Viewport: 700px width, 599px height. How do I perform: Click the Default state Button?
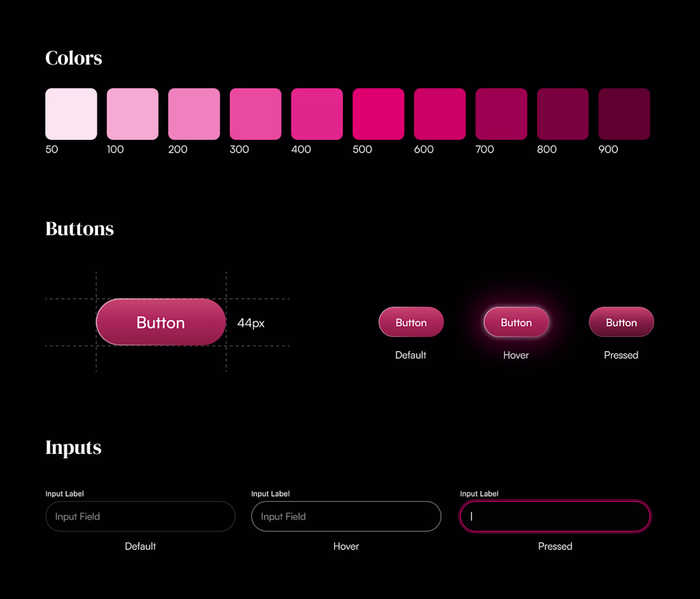pyautogui.click(x=411, y=322)
